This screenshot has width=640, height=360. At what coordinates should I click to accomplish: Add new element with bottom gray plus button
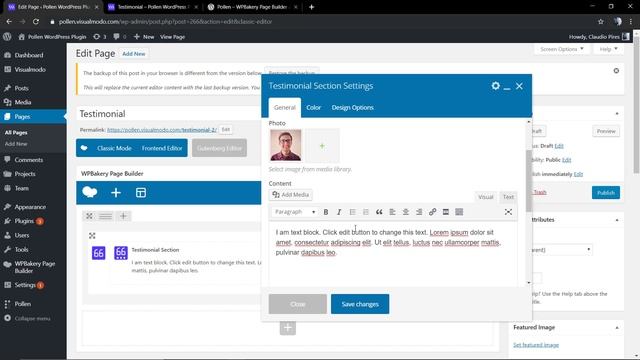click(x=288, y=327)
